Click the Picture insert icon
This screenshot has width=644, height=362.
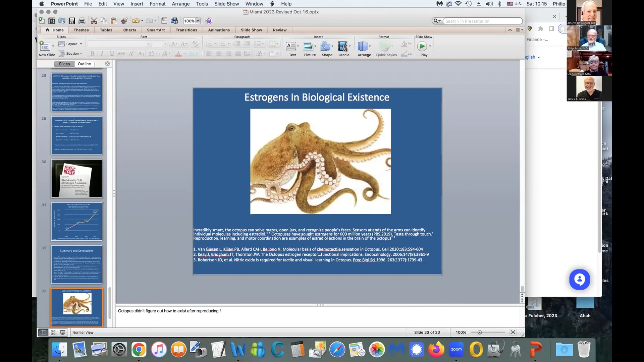pyautogui.click(x=308, y=46)
